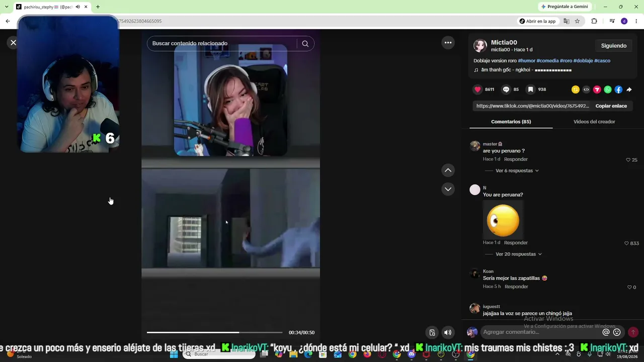Close the TikTok video viewer

(x=14, y=43)
